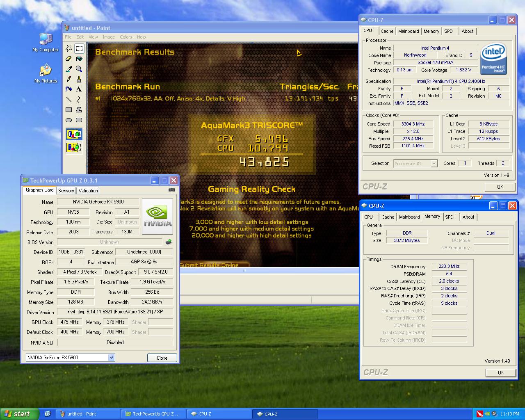Open the Colors menu in Paint
525x420 pixels.
(x=126, y=37)
